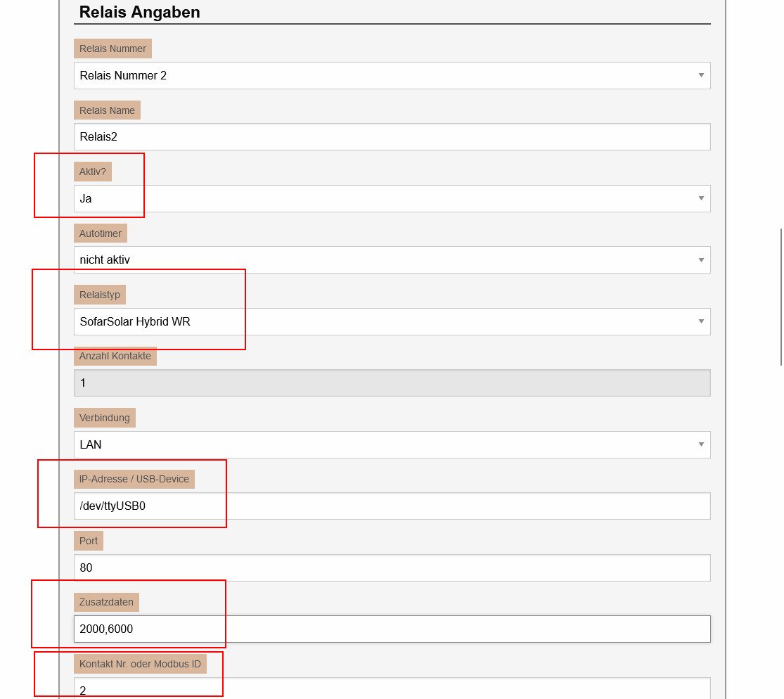
Task: Click the IP-Adresse / USB-Device label
Action: click(x=134, y=479)
